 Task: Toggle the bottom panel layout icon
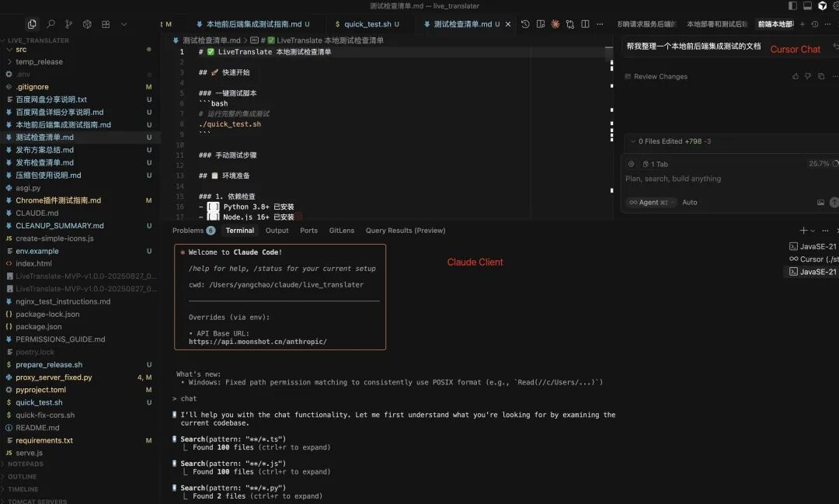coord(807,6)
